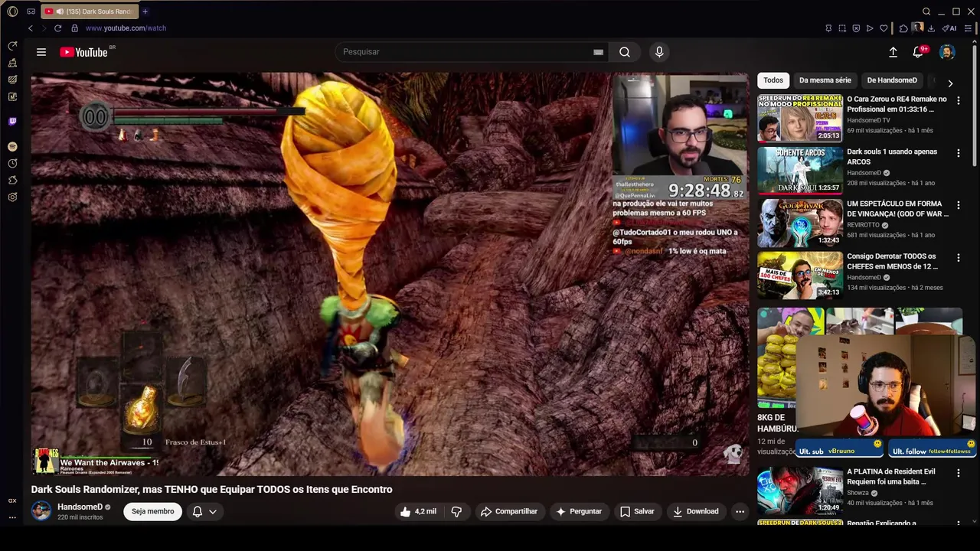Like the video (4,2 mil)
Screen dimensions: 980x551
[418, 511]
